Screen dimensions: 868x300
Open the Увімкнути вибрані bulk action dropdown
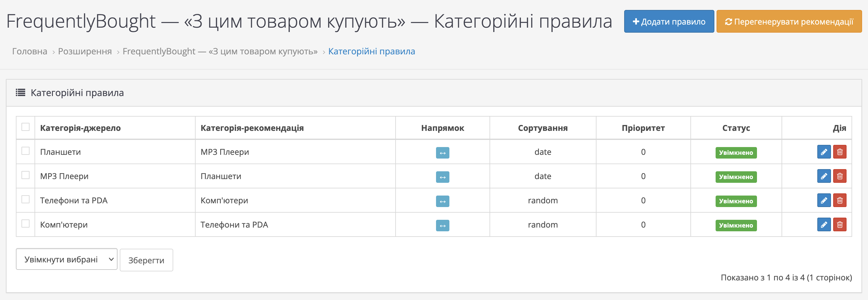pyautogui.click(x=67, y=259)
